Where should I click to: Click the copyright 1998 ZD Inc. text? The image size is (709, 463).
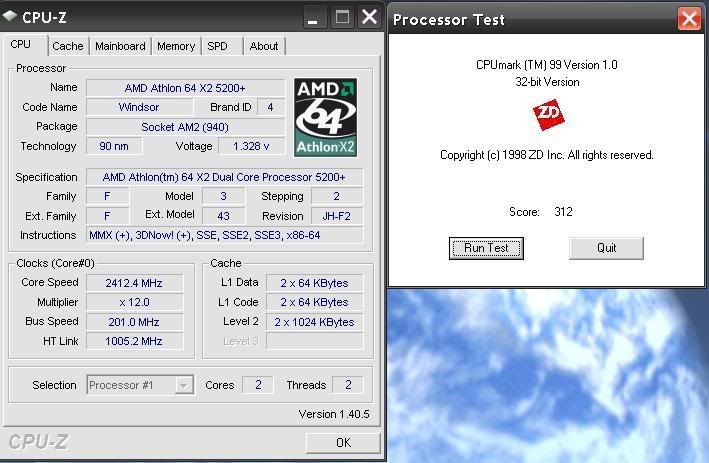(x=547, y=155)
